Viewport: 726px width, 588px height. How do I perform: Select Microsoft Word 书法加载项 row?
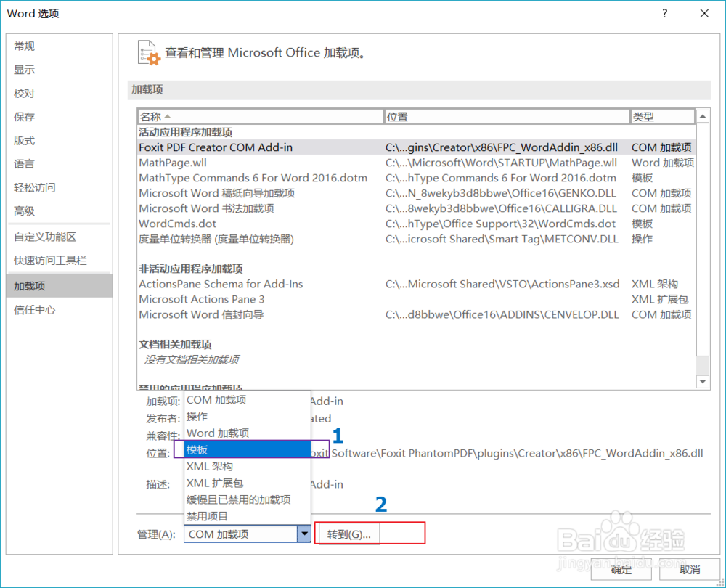416,208
